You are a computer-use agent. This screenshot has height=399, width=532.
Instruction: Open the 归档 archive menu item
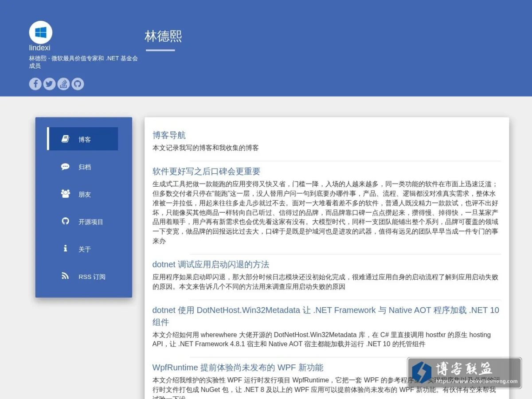coord(82,167)
